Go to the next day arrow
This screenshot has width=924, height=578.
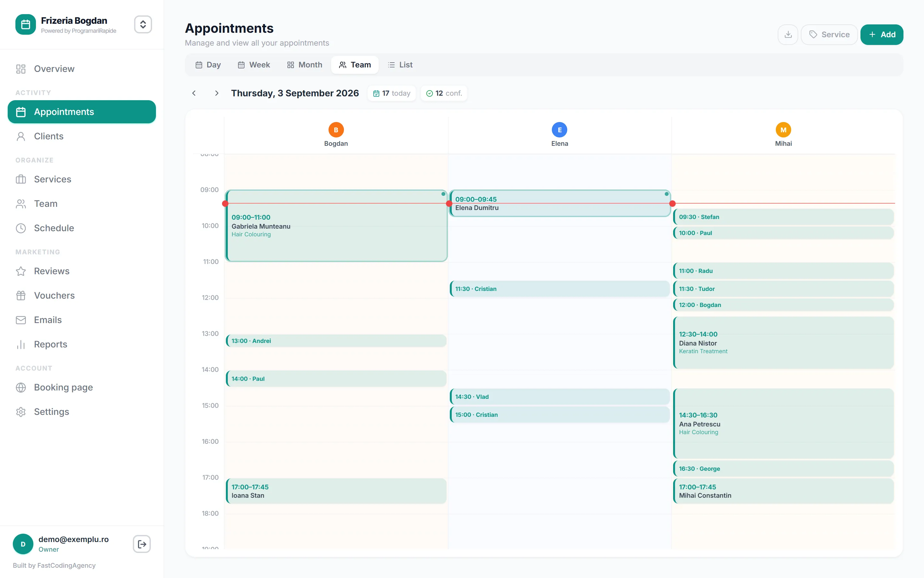(x=217, y=93)
